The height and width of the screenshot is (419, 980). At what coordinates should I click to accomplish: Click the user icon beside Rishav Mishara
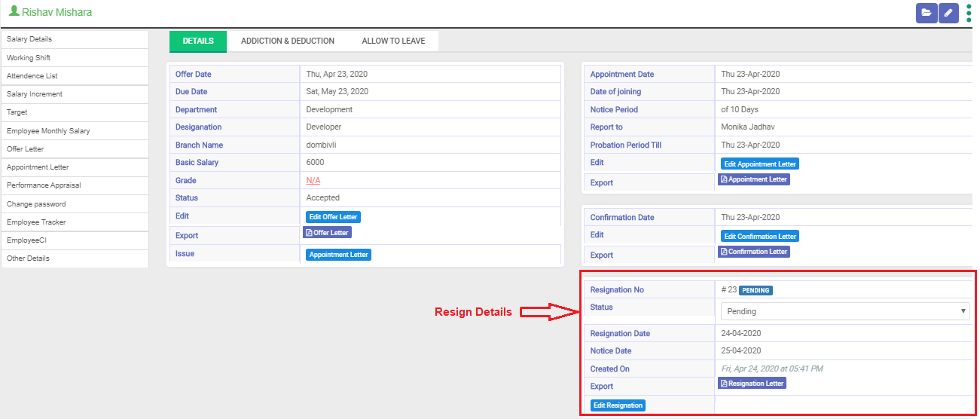click(x=14, y=12)
